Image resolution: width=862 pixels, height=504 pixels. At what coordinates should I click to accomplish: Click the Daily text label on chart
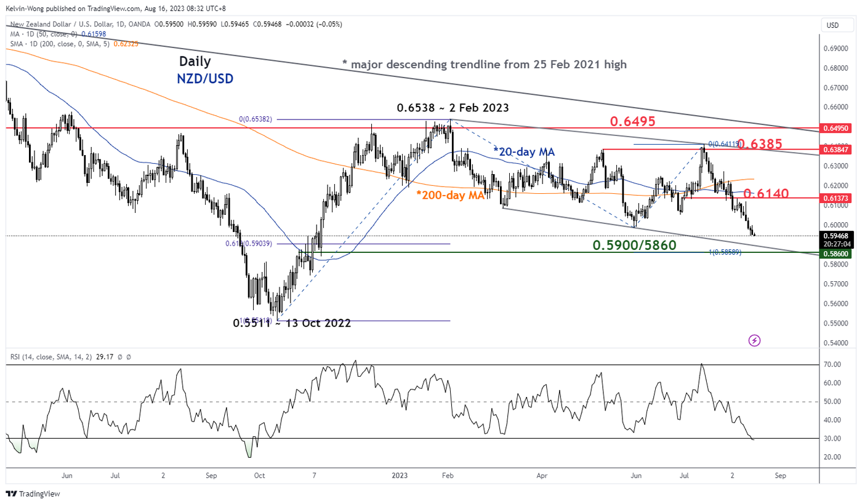(195, 62)
